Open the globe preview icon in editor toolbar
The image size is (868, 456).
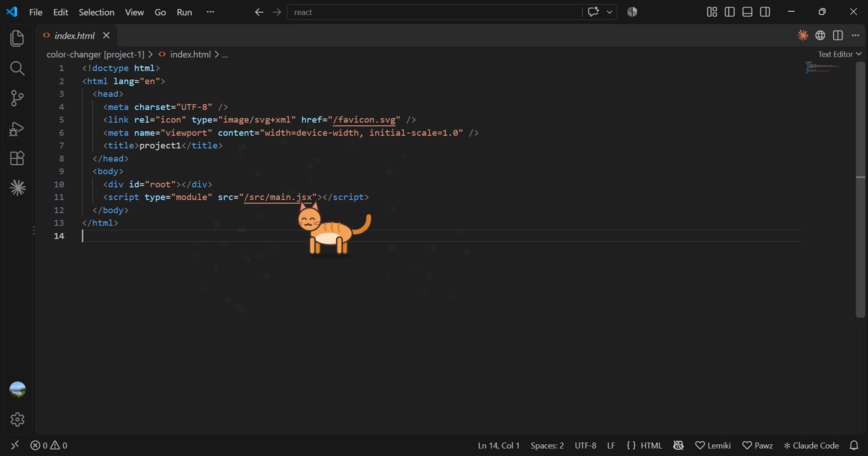(820, 35)
